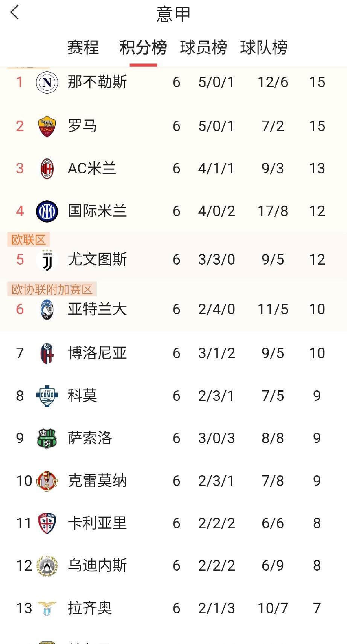Open team page for 克雷莫纳

[x=97, y=481]
